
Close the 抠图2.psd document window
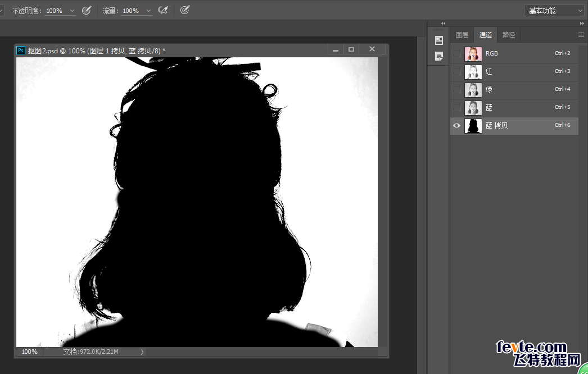(372, 49)
